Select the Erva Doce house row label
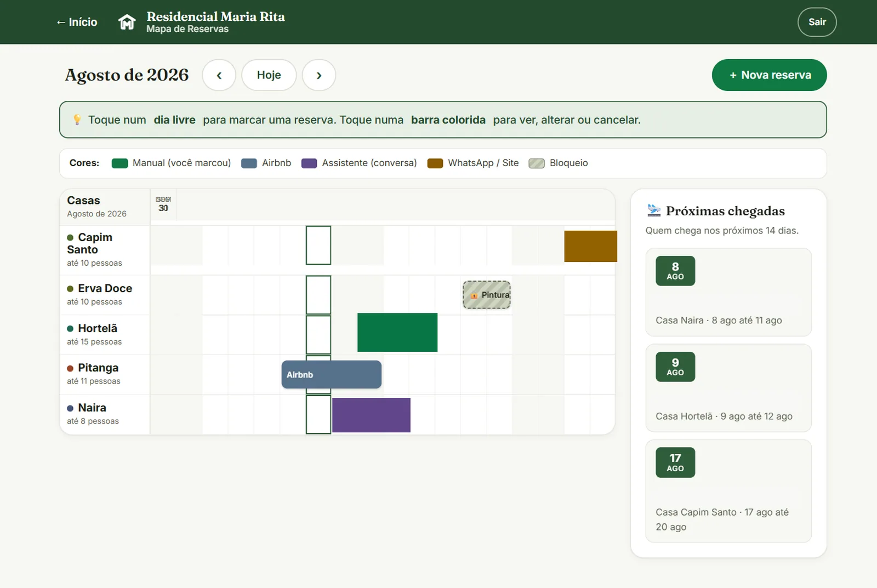877x588 pixels. click(105, 295)
